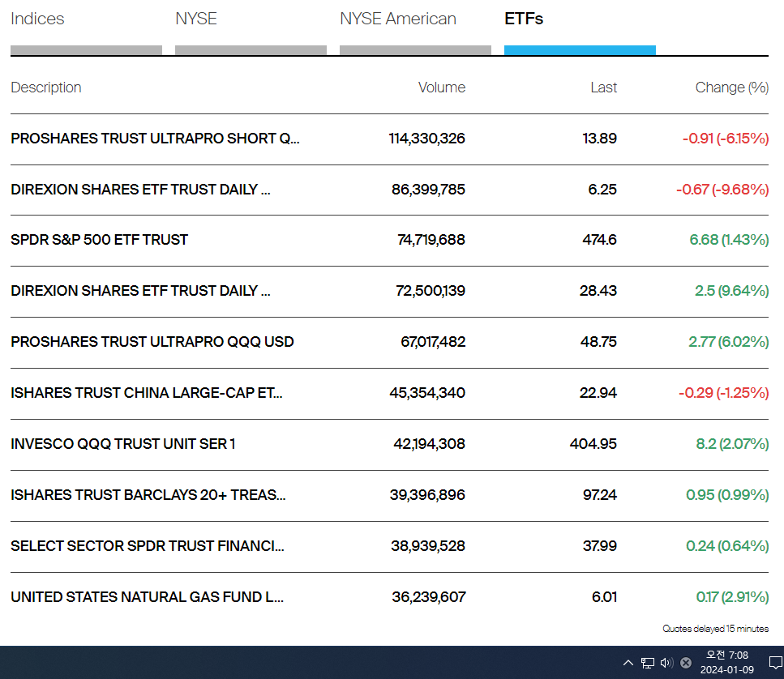Click last price 22.94
784x679 pixels.
[598, 393]
